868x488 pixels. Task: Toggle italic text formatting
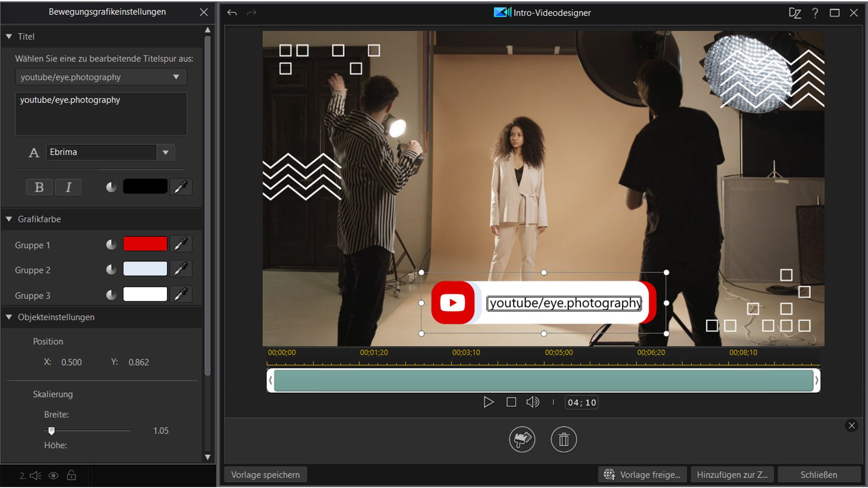click(68, 187)
